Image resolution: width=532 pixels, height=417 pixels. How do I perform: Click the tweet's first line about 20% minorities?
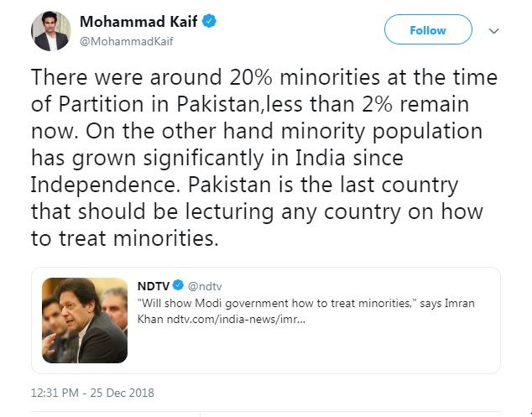coord(264,77)
